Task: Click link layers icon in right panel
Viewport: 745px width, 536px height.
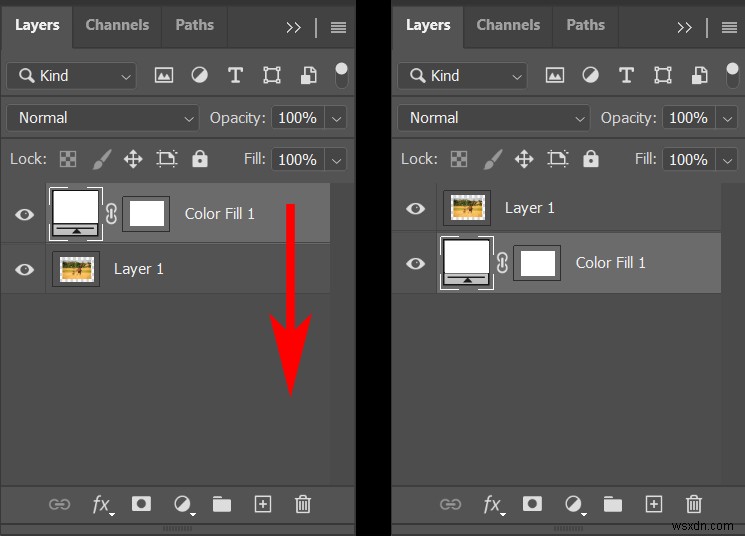Action: [450, 504]
